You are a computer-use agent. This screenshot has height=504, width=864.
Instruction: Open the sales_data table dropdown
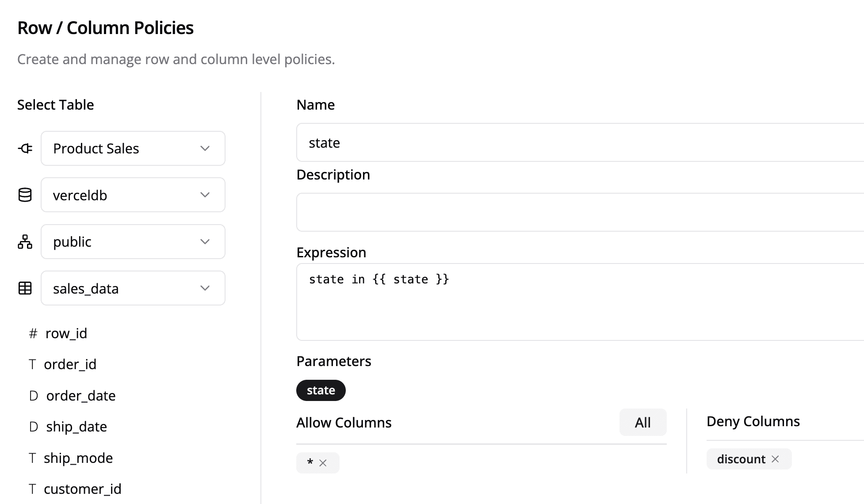(x=133, y=288)
